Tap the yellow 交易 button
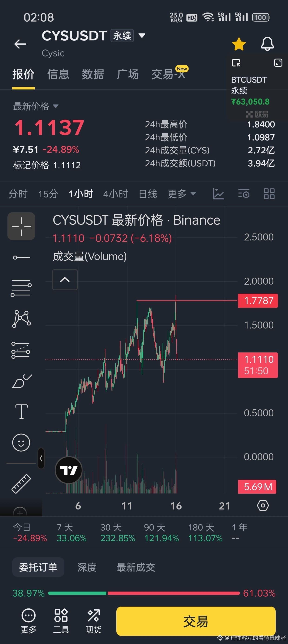The image size is (288, 644). coord(196,621)
